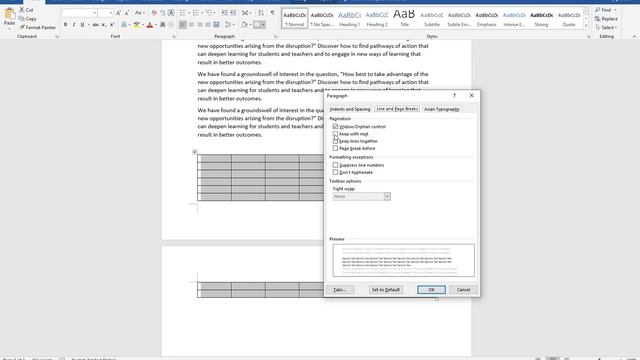
Task: Toggle Bold formatting in ribbon
Action: tap(65, 25)
